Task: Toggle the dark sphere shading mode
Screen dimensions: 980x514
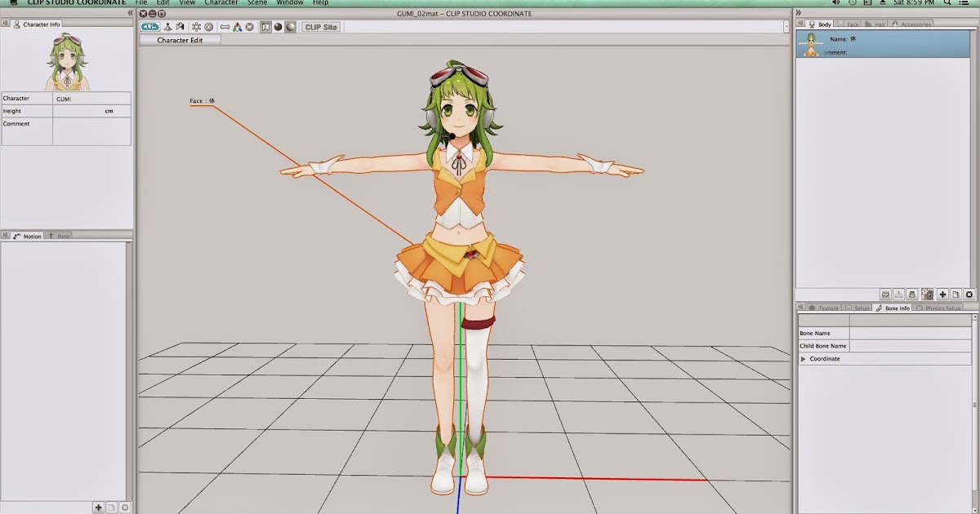Action: click(x=278, y=27)
